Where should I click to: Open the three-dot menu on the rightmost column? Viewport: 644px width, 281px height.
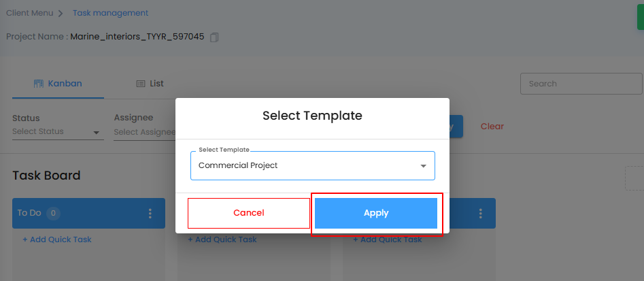tap(481, 214)
